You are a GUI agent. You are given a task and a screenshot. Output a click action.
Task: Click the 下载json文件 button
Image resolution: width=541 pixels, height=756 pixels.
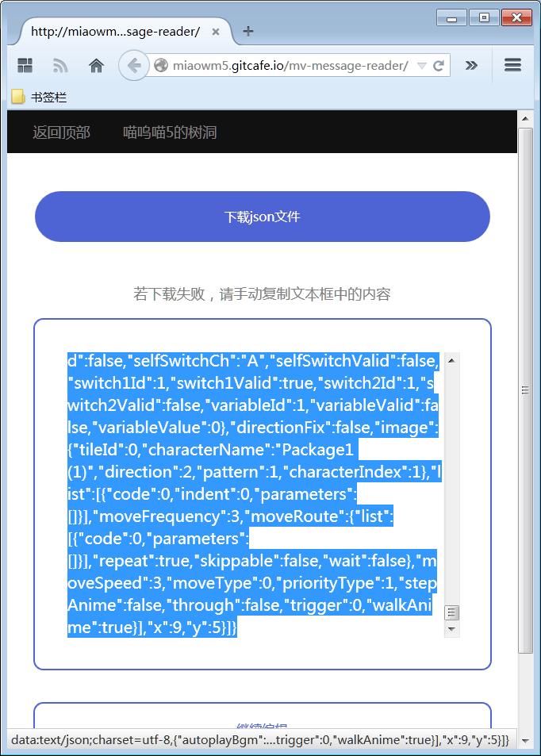pos(263,217)
